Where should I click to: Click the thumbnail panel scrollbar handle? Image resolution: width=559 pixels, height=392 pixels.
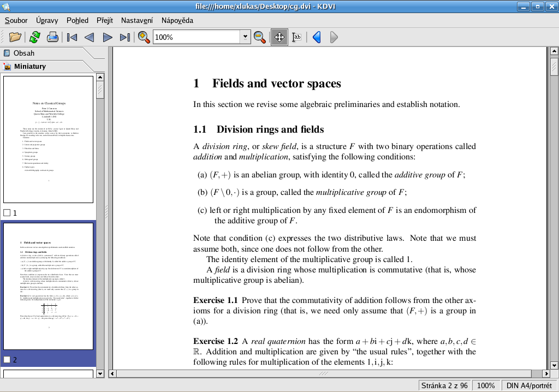click(x=100, y=90)
